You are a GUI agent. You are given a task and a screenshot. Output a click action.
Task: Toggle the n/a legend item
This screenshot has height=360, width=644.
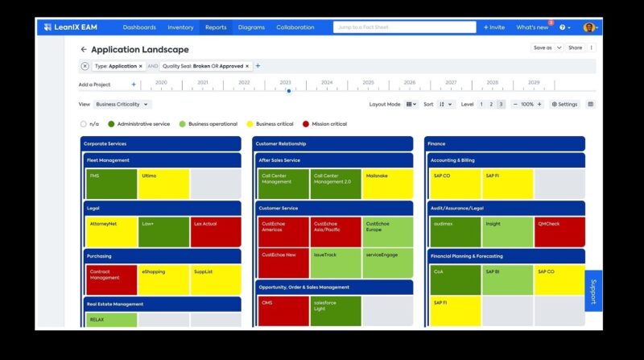pyautogui.click(x=84, y=124)
